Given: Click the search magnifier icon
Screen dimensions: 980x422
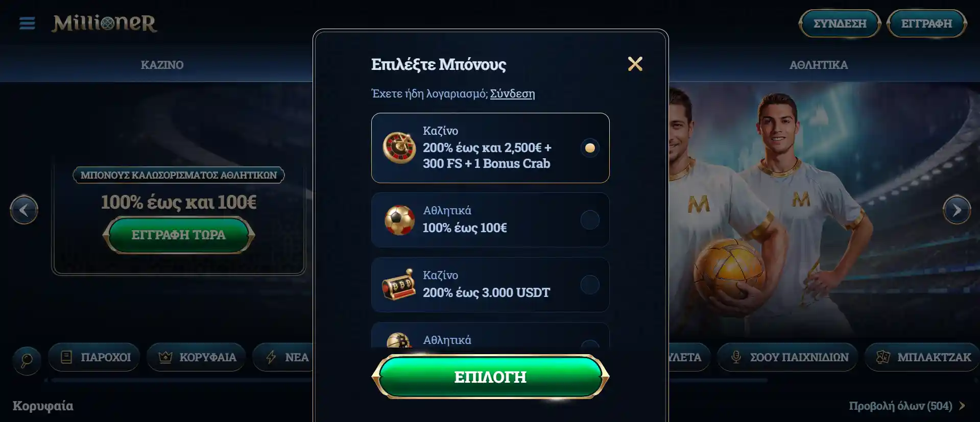Looking at the screenshot, I should [27, 360].
